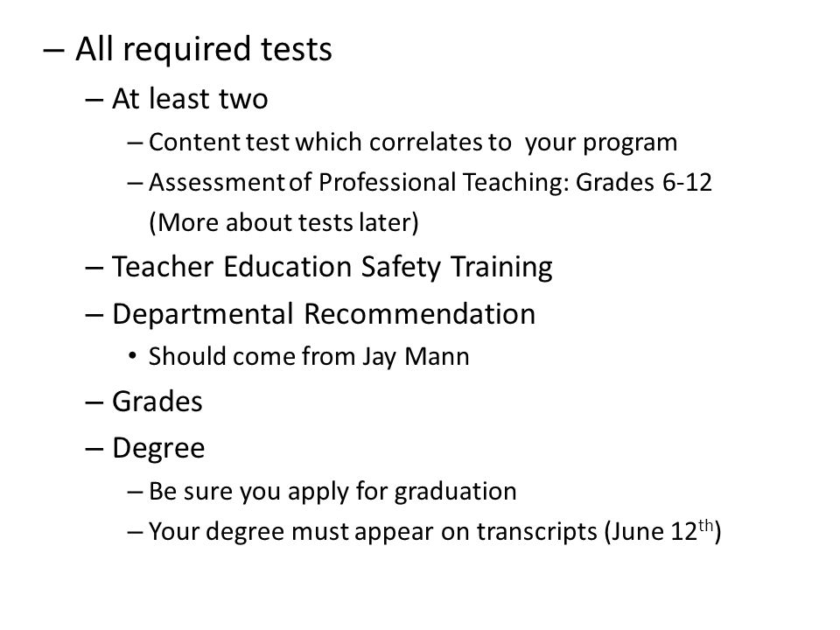Image resolution: width=840 pixels, height=630 pixels.
Task: Click the words 'Grades 6-12'
Action: pyautogui.click(x=644, y=182)
